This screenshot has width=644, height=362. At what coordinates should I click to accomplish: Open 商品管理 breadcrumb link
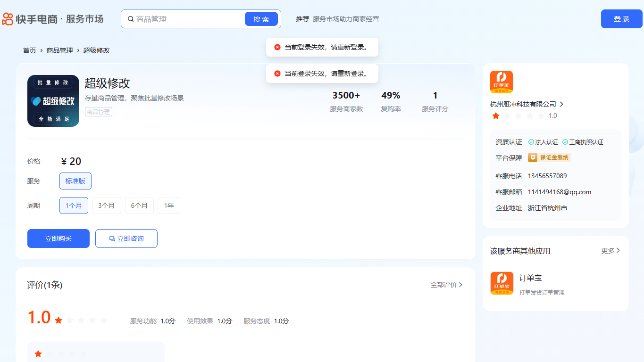tap(60, 50)
